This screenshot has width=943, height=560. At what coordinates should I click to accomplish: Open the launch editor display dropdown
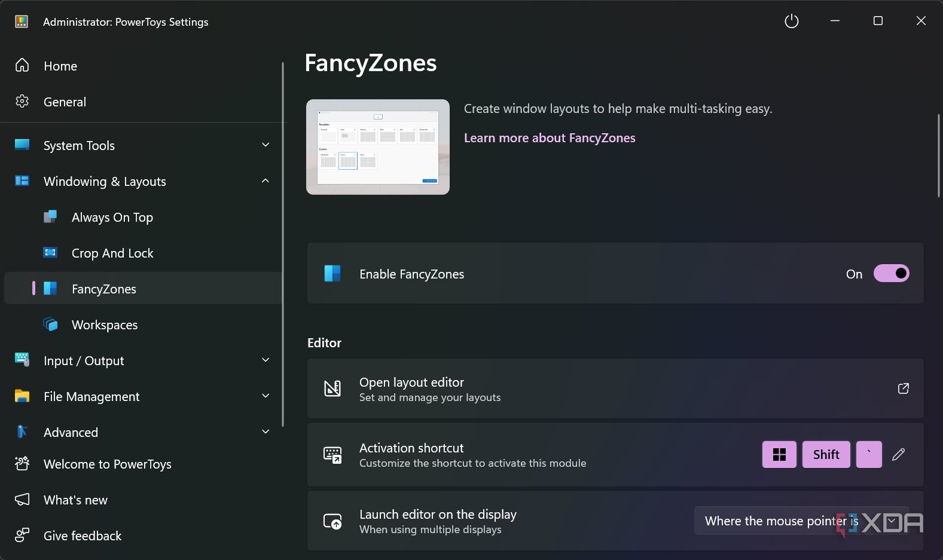(x=801, y=521)
